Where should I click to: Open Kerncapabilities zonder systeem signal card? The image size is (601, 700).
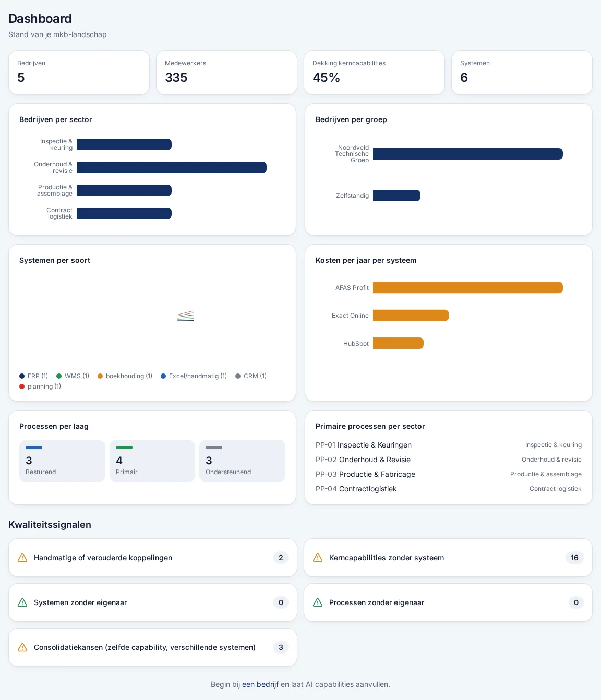pos(448,558)
